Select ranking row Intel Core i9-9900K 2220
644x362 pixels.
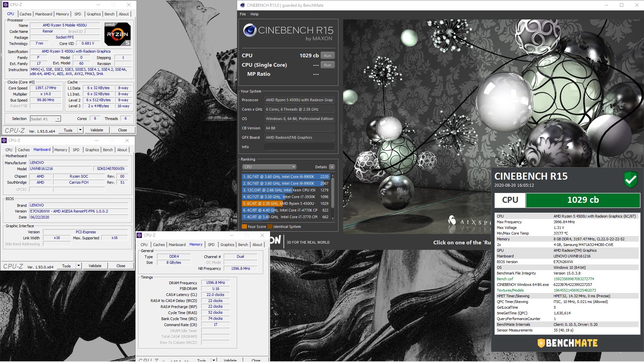tap(285, 177)
